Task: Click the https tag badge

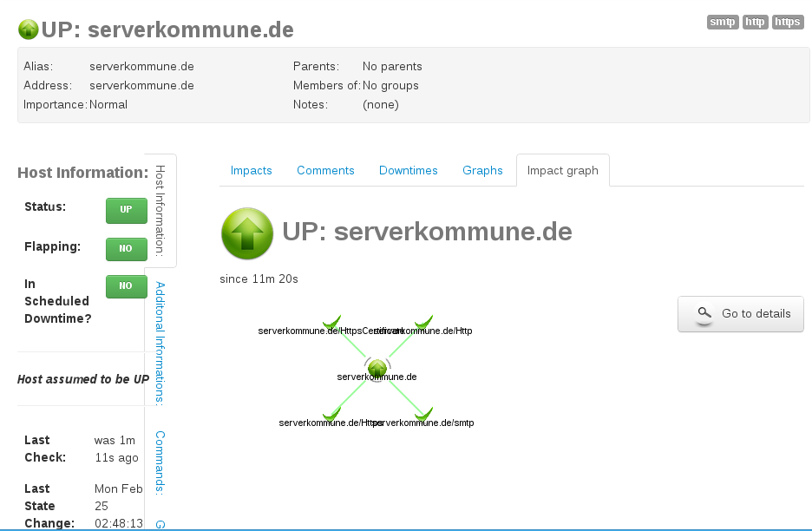Action: coord(788,23)
